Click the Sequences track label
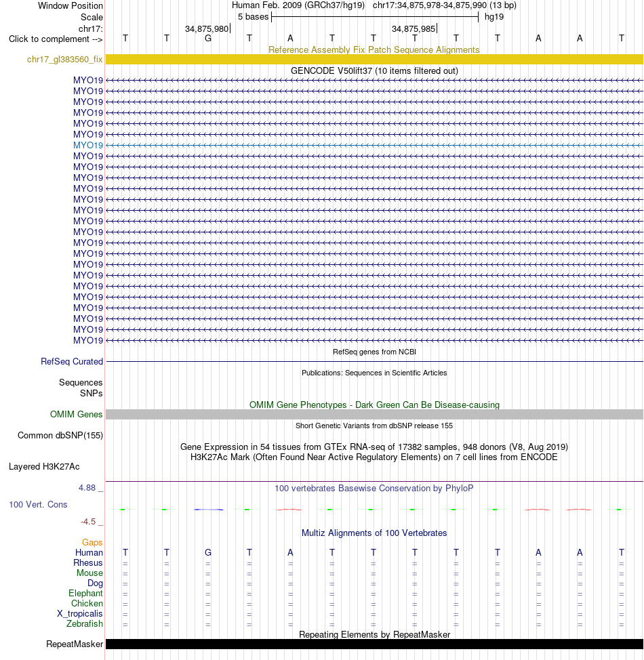Viewport: 644px width, 660px height. pos(81,383)
